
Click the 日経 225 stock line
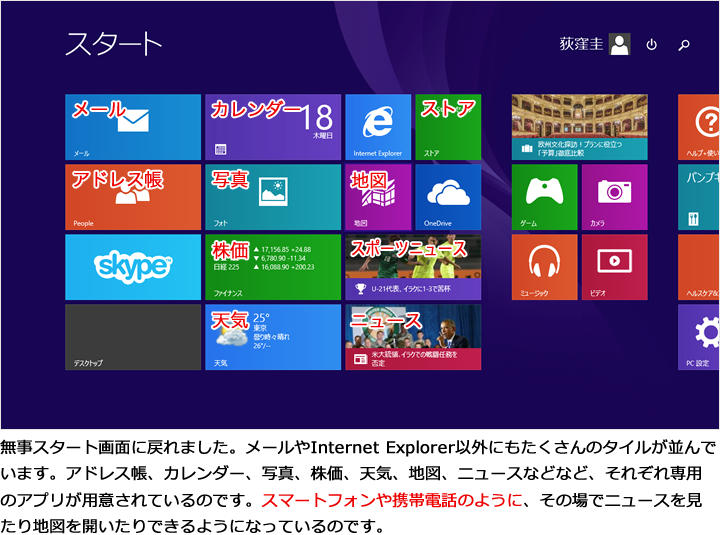(x=264, y=267)
